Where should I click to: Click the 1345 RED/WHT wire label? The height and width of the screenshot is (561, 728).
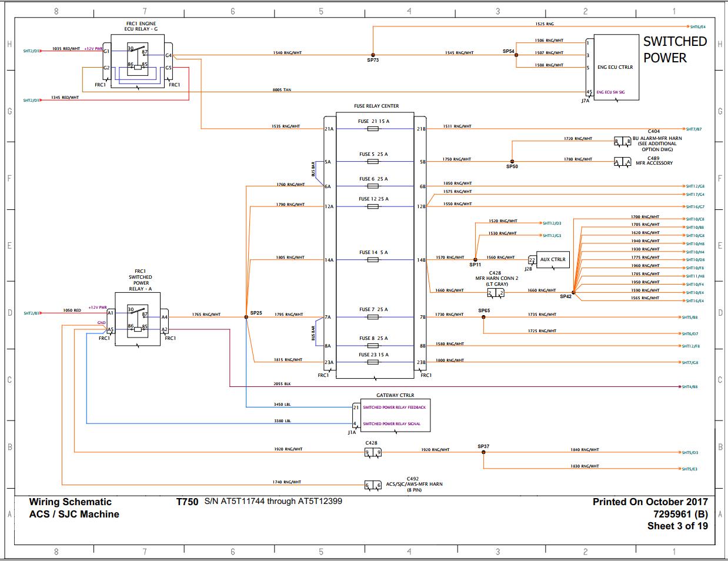coord(65,98)
